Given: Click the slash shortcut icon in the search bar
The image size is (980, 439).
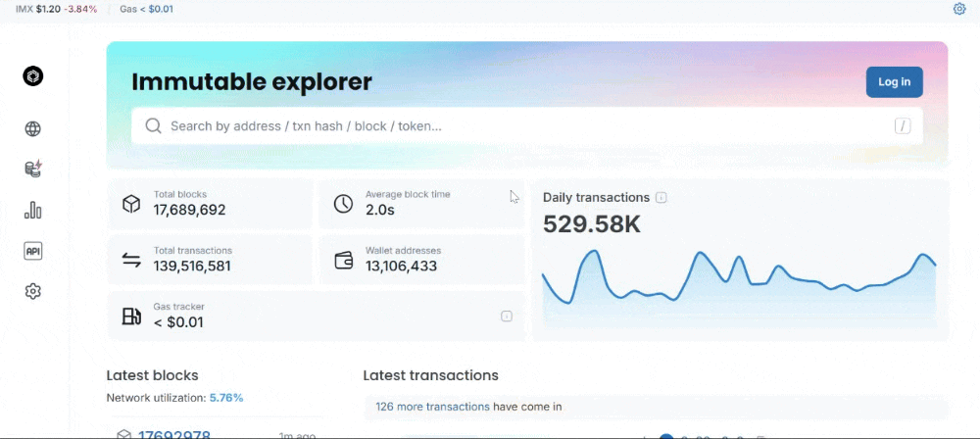Looking at the screenshot, I should point(902,126).
